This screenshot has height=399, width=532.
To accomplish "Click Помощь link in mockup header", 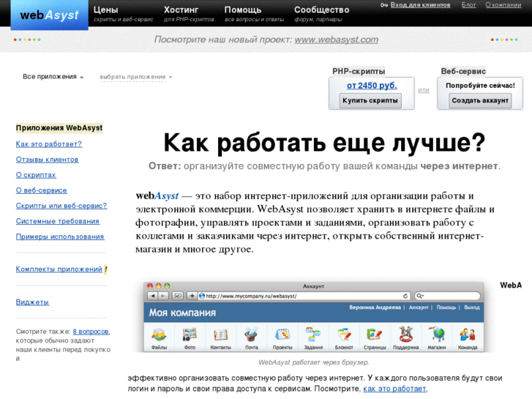I will [446, 307].
